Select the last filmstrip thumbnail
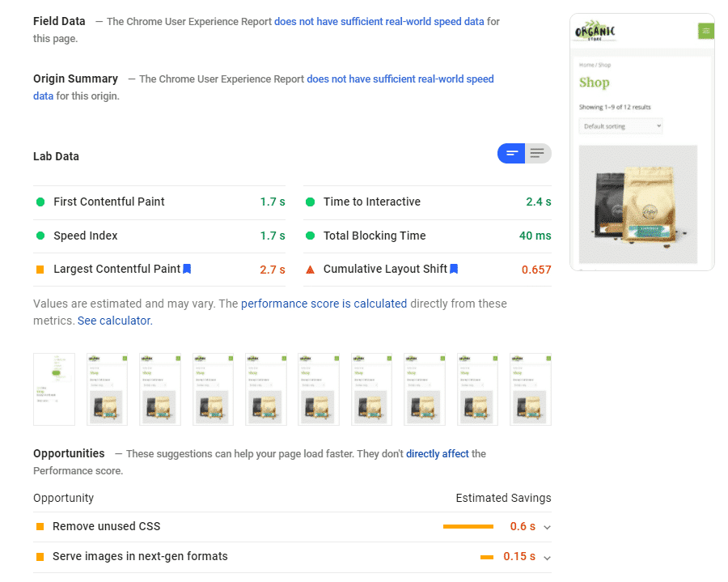Viewport: 728px width, 582px height. [530, 389]
